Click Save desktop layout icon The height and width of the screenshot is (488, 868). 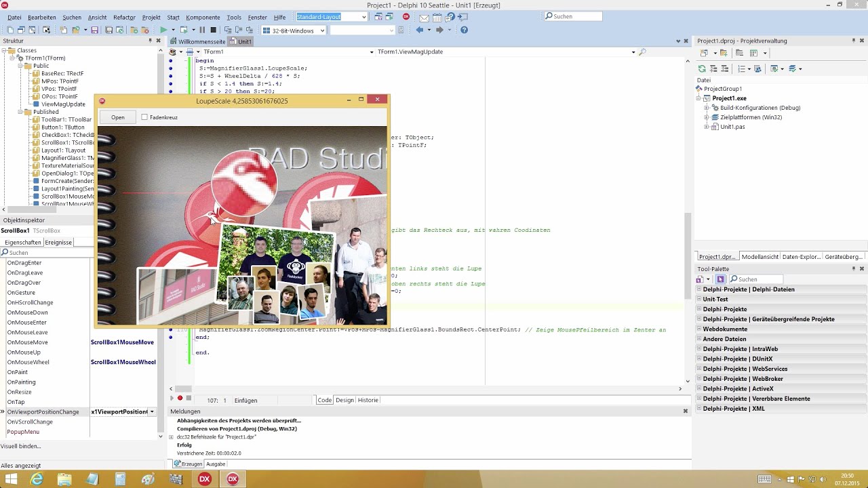pyautogui.click(x=378, y=16)
